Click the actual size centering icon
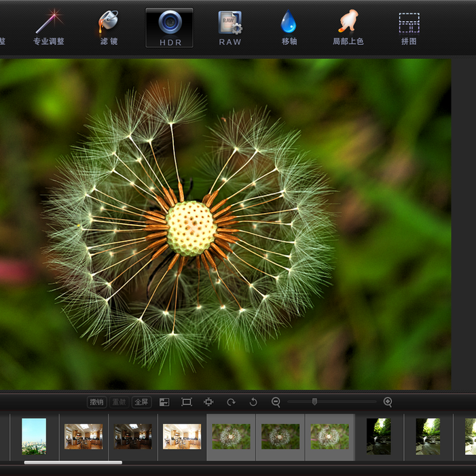The image size is (476, 476). click(x=208, y=402)
